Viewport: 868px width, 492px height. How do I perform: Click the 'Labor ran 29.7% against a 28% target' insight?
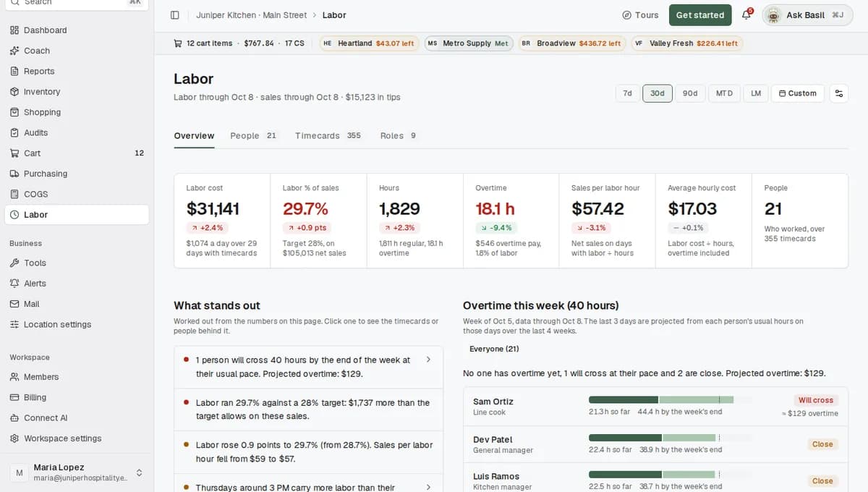click(x=308, y=410)
